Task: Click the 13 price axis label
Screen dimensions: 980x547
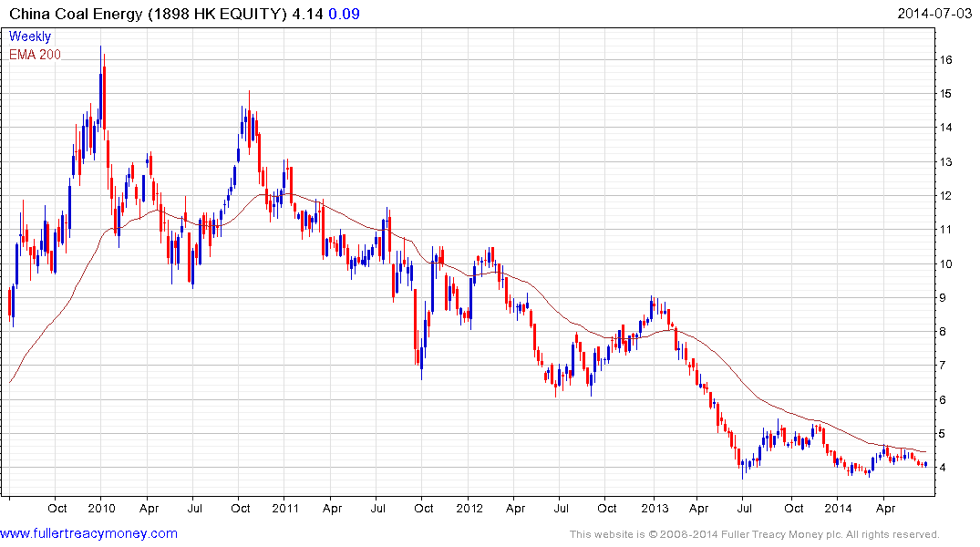Action: tap(945, 162)
